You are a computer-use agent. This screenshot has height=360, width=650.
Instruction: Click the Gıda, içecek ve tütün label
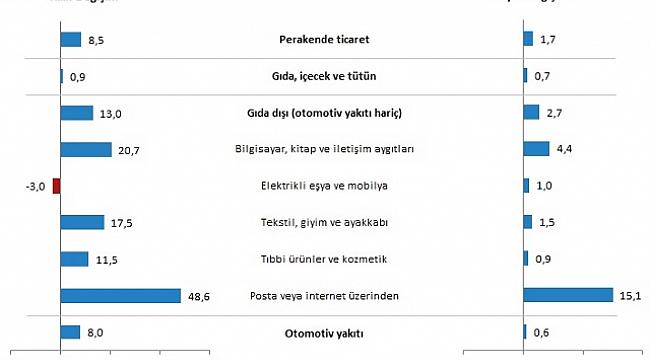click(324, 76)
